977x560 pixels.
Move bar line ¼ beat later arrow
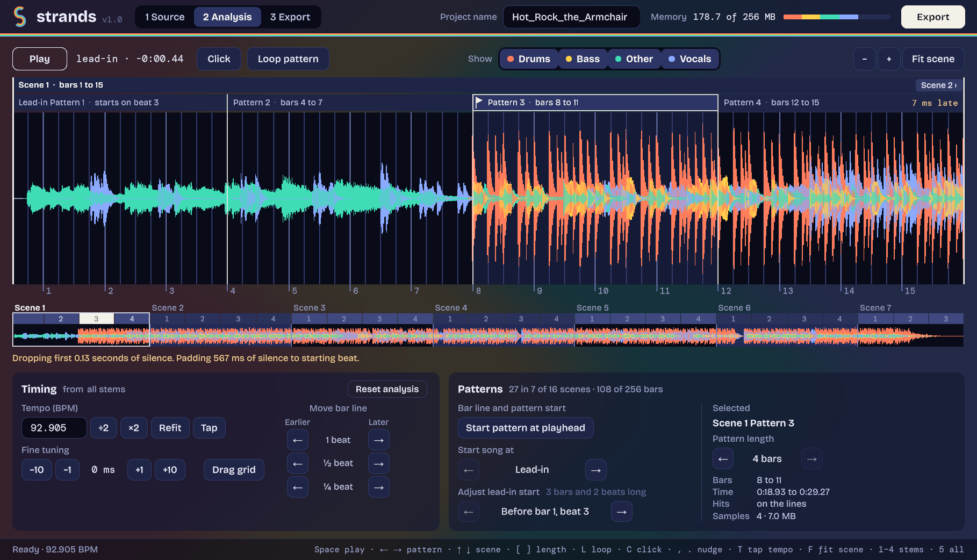tap(379, 487)
